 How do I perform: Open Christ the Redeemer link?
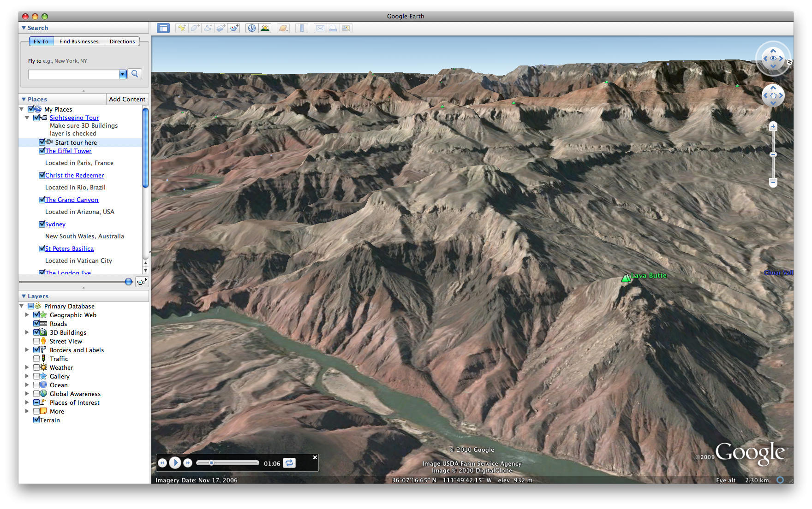pos(75,175)
